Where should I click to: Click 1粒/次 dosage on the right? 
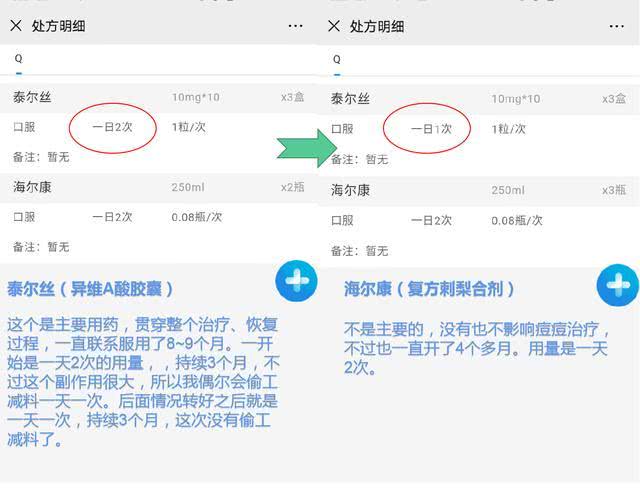coord(509,129)
